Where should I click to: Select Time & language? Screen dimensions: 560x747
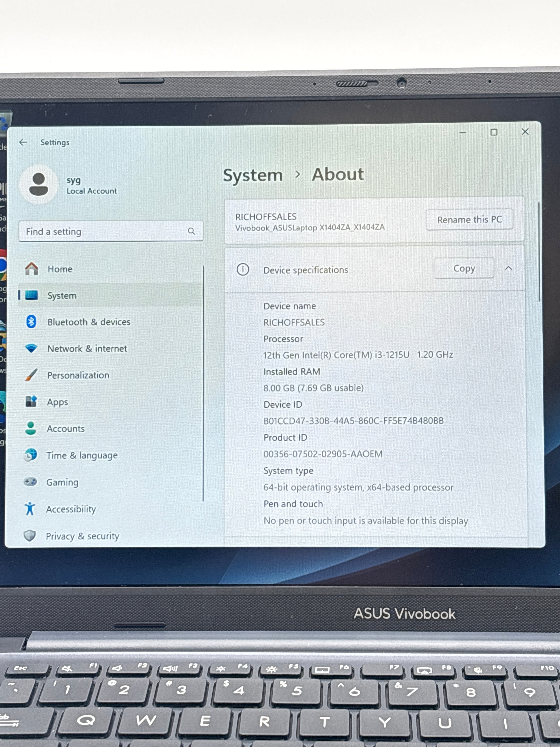click(x=111, y=455)
